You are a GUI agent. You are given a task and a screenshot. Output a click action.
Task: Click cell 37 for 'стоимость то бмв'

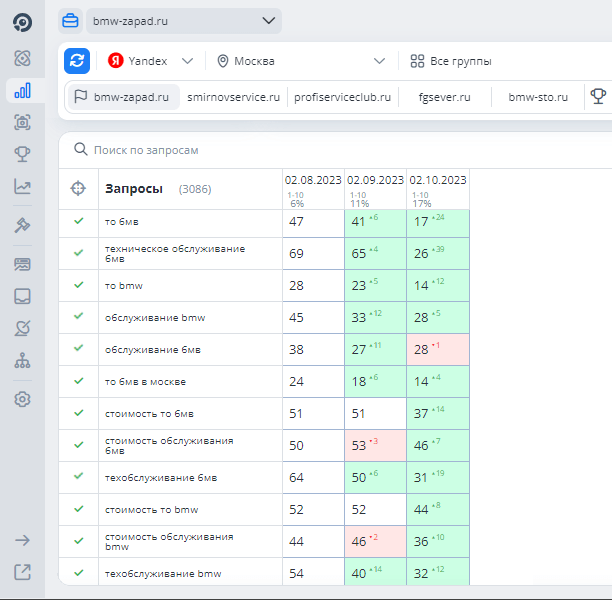pyautogui.click(x=438, y=413)
